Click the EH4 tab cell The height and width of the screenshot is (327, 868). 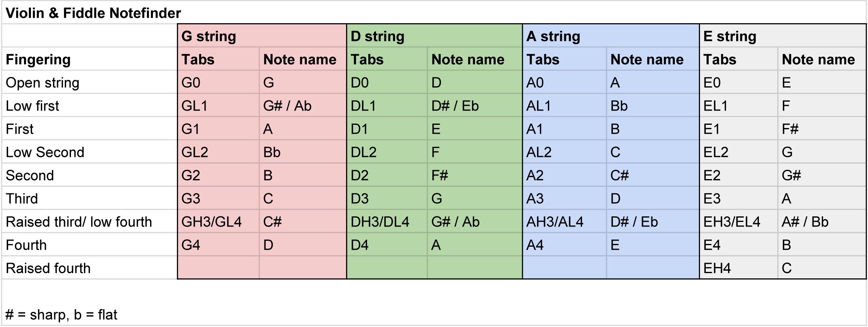pyautogui.click(x=739, y=268)
